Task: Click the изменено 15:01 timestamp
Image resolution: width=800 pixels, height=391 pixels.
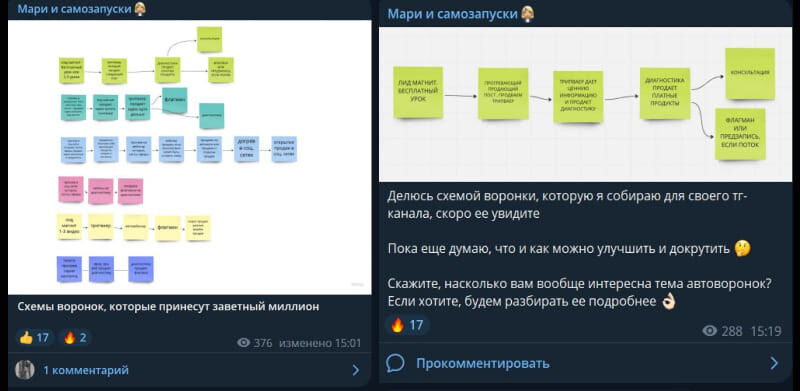Action: [x=320, y=343]
